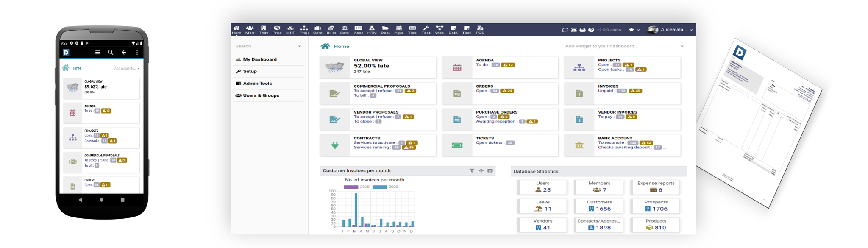This screenshot has width=868, height=248.
Task: Click the Products statistics box
Action: click(656, 225)
